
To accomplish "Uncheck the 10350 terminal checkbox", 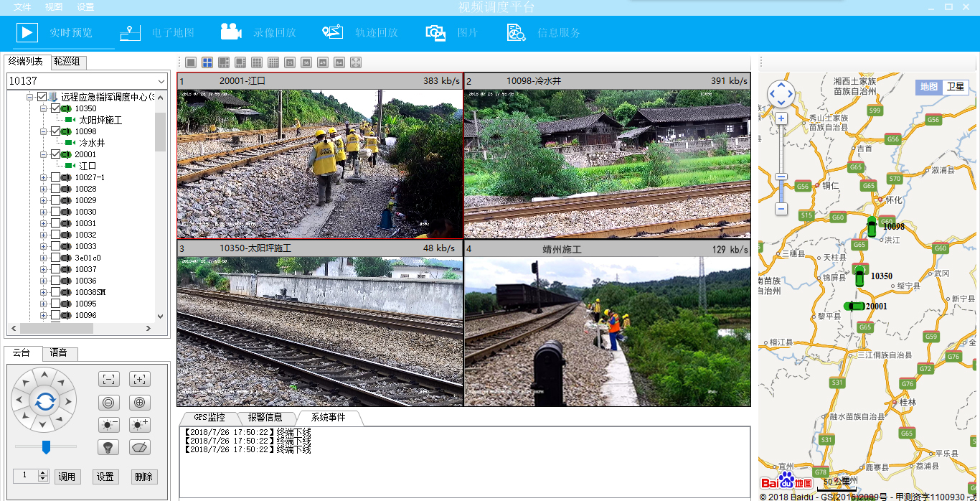I will coord(56,108).
